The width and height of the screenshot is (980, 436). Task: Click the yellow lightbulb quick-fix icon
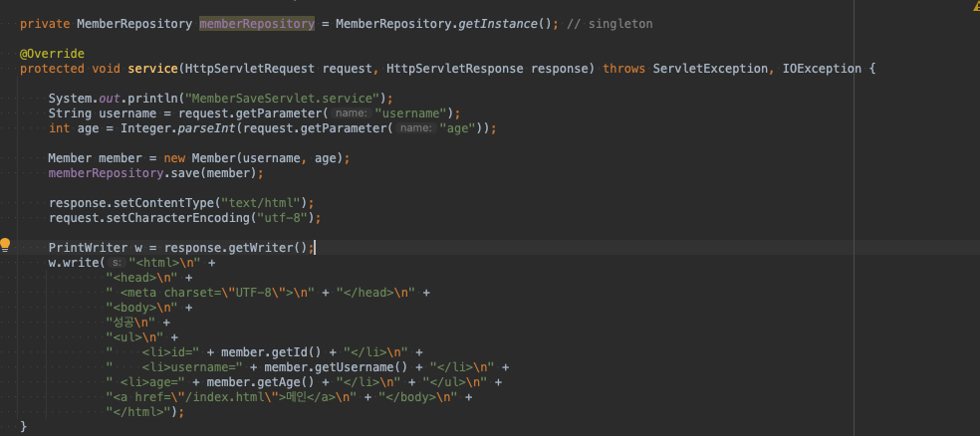(5, 245)
